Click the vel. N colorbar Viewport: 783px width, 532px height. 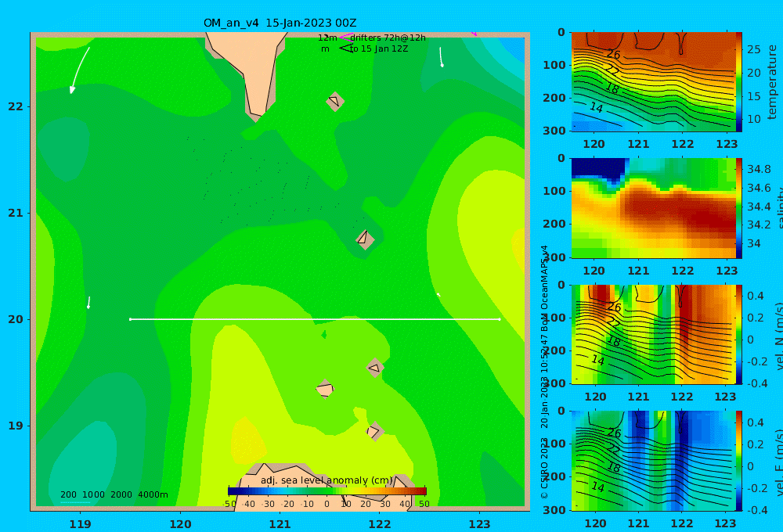click(x=739, y=334)
